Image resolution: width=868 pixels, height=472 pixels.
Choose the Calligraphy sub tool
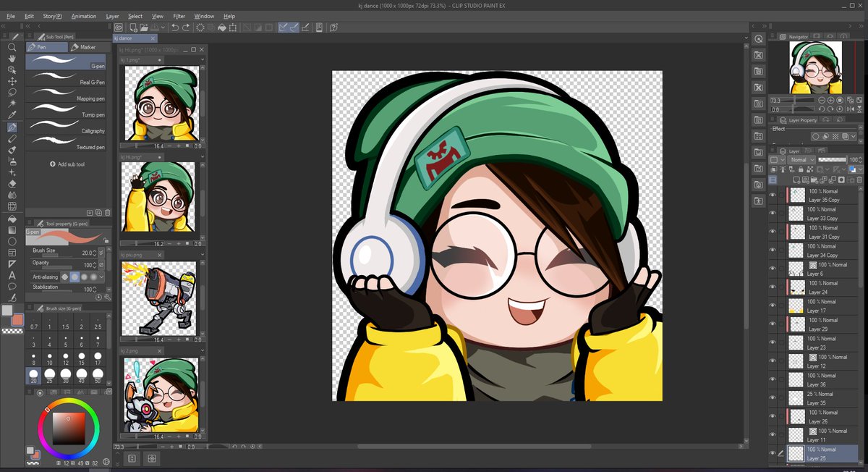[66, 127]
